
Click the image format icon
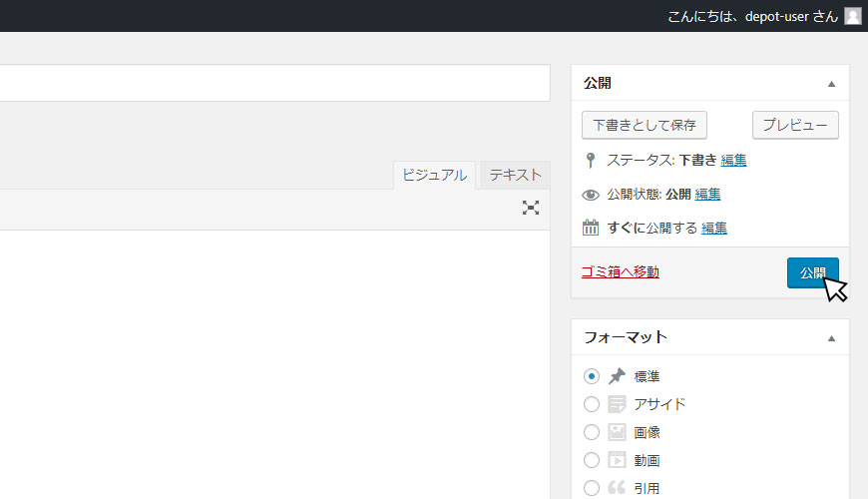(x=617, y=432)
